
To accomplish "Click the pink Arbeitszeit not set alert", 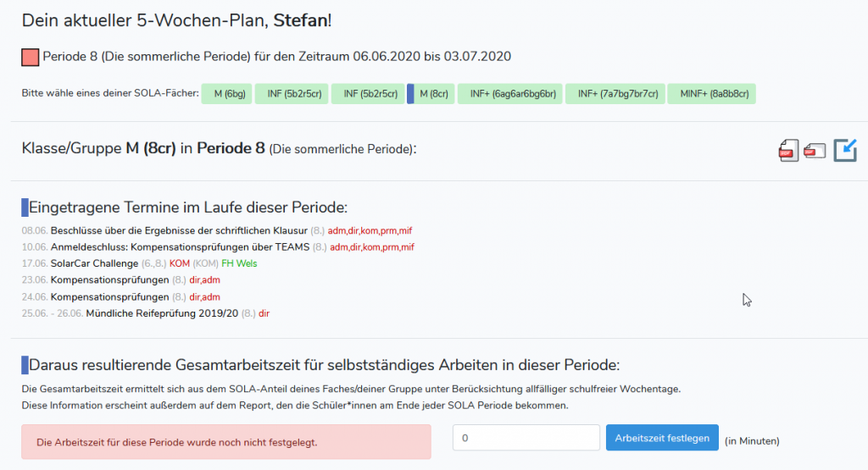I will coord(226,442).
